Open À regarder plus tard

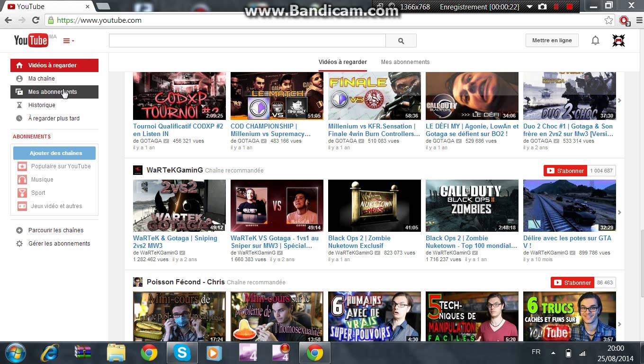point(54,118)
